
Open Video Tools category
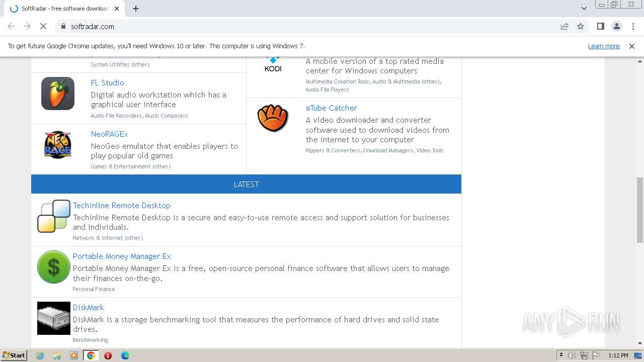[x=430, y=150]
